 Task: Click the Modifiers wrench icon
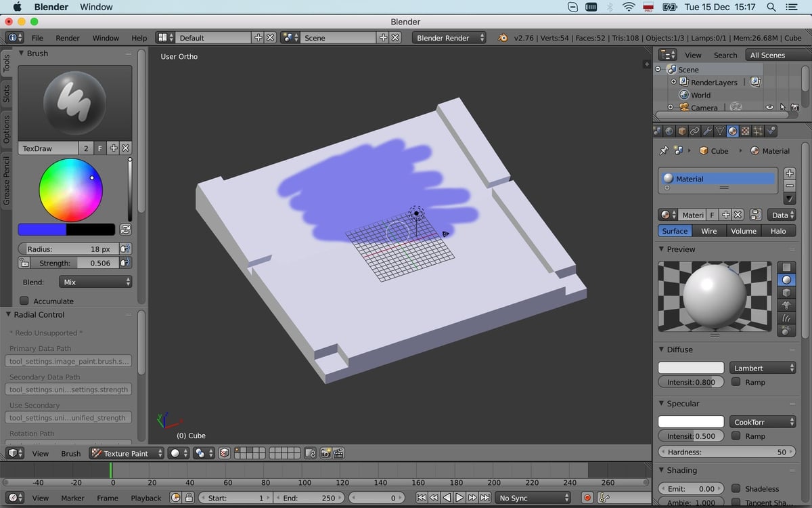click(x=707, y=131)
